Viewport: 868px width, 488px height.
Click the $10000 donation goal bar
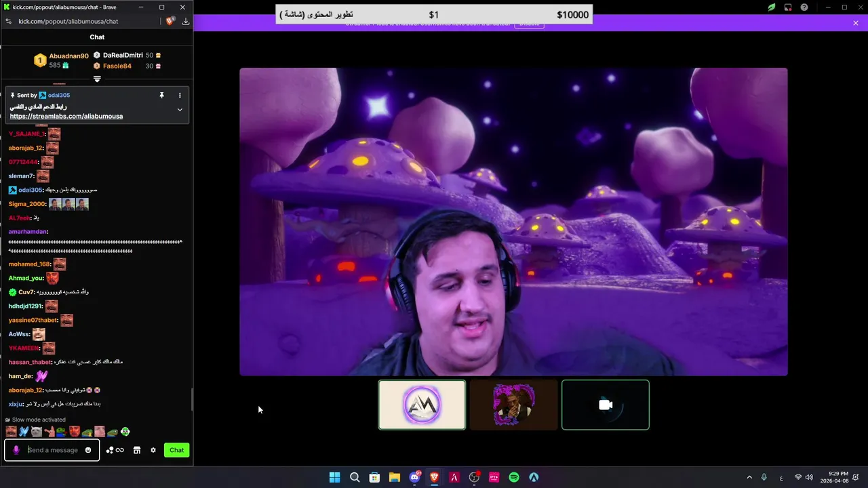(434, 14)
